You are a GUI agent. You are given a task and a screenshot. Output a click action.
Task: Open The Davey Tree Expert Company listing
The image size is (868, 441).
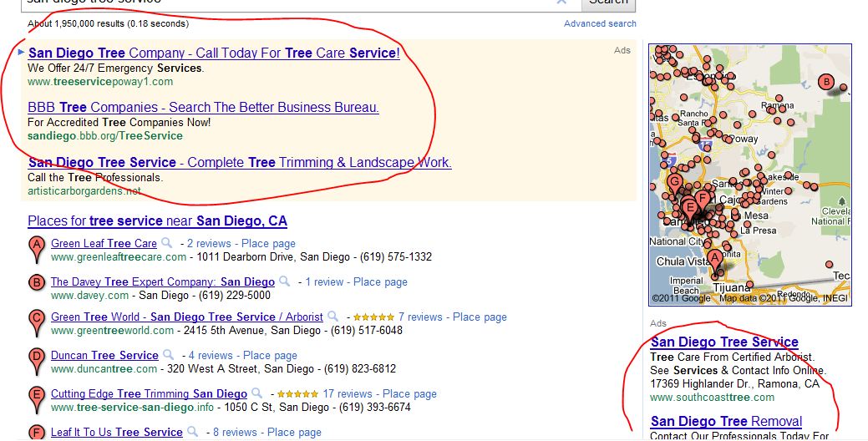coord(163,282)
